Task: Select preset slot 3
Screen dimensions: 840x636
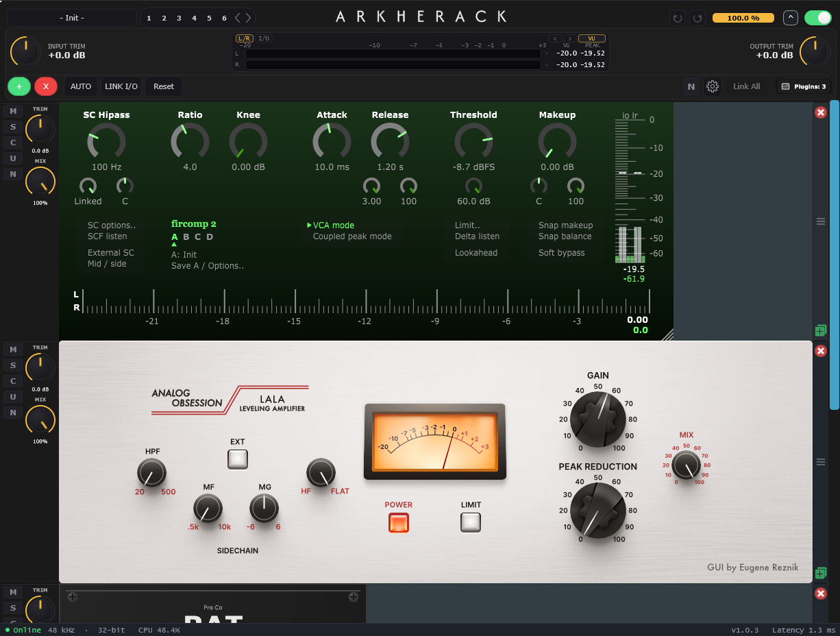Action: [x=179, y=18]
